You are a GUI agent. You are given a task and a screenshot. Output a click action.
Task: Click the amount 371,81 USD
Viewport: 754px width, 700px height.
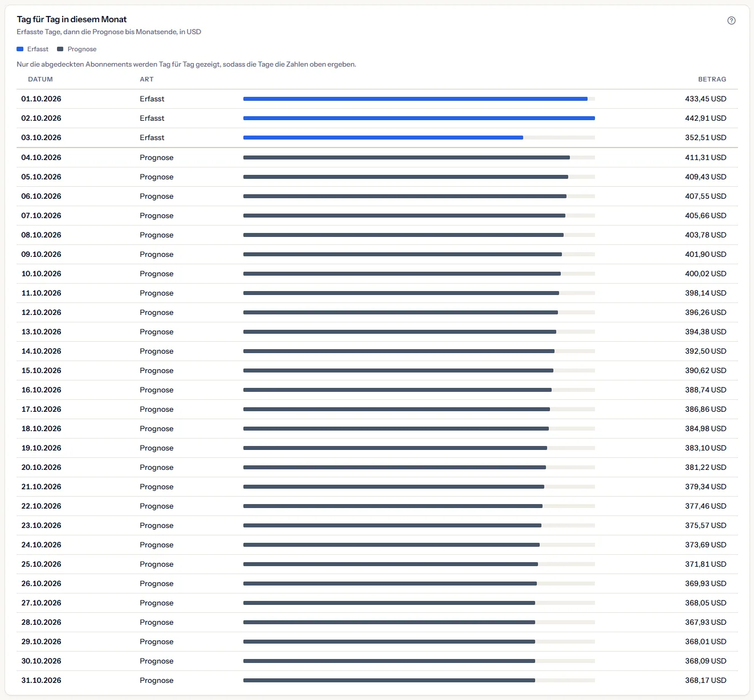tap(706, 564)
